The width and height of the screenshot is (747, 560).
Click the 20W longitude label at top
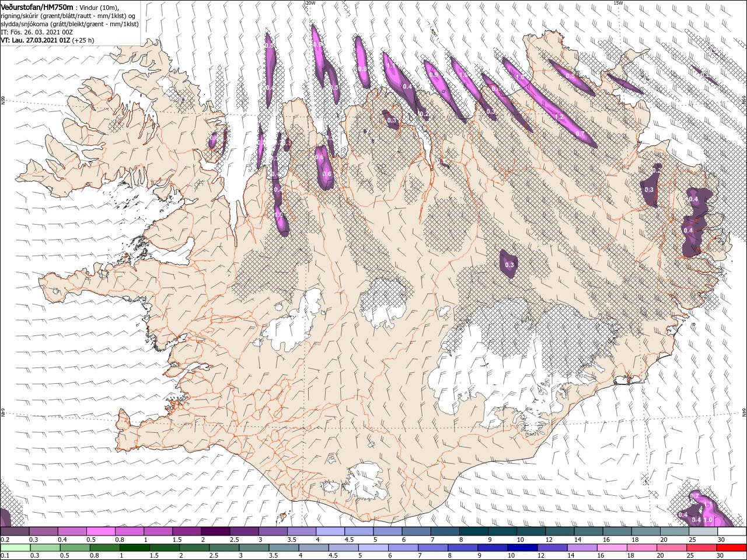(310, 3)
